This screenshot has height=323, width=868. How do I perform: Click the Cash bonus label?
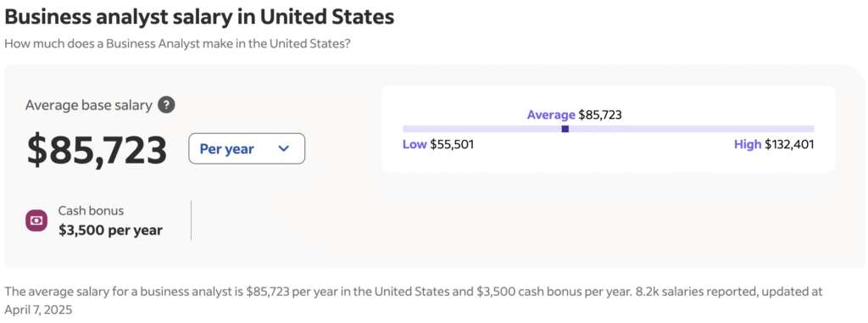point(92,210)
